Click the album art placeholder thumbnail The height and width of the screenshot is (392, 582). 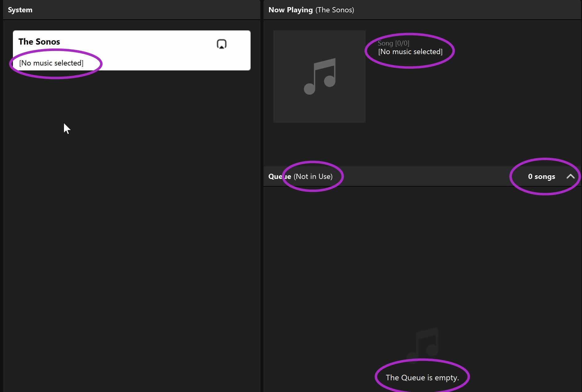(x=319, y=76)
